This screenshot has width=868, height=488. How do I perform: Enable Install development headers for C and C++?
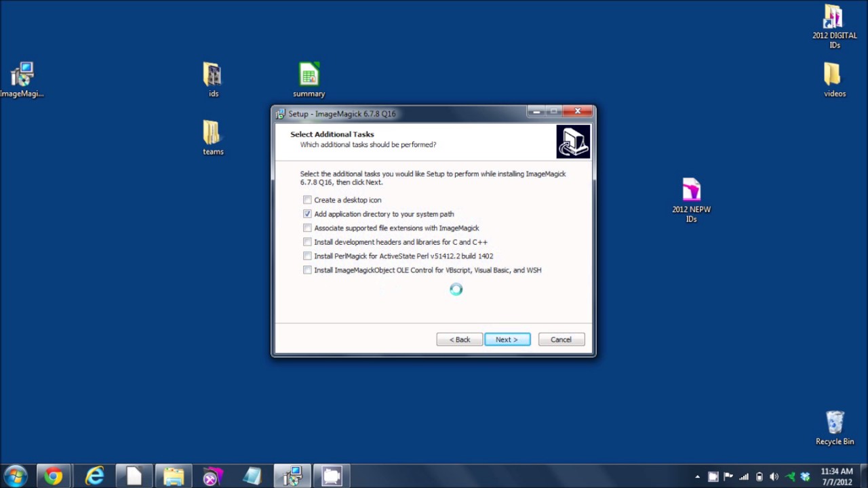[307, 242]
